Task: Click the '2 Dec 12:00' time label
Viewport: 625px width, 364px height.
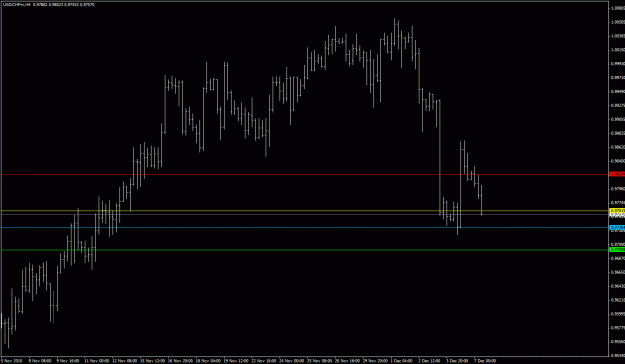Action: coord(430,360)
